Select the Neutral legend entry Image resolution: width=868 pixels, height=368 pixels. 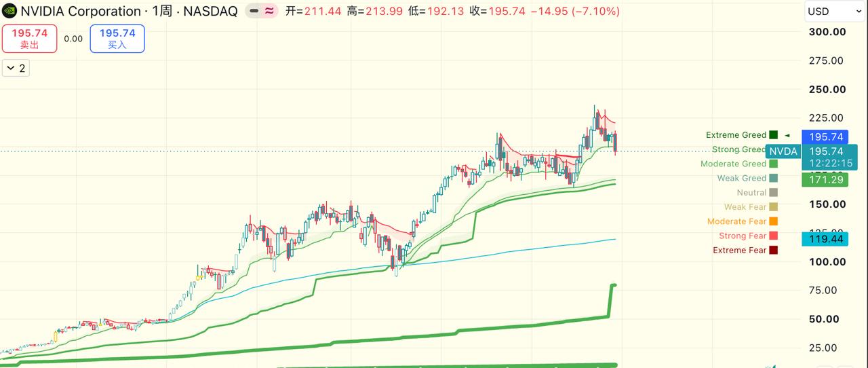tap(757, 193)
